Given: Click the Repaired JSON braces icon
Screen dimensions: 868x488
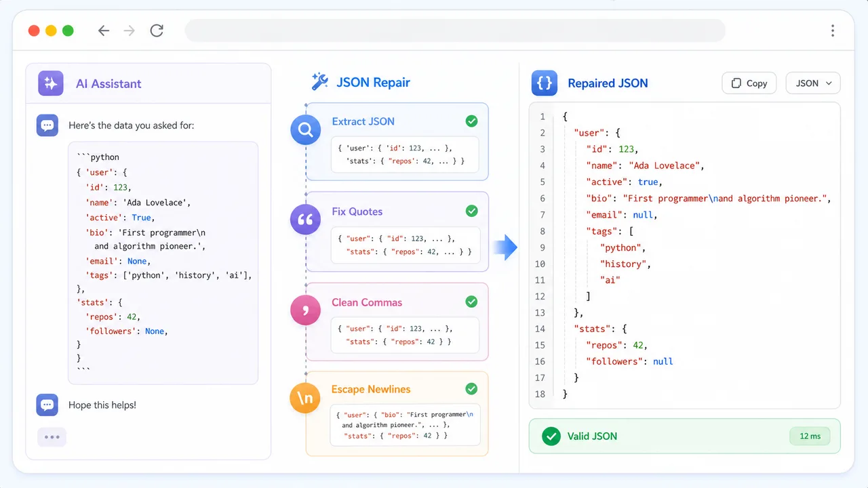Looking at the screenshot, I should [545, 83].
